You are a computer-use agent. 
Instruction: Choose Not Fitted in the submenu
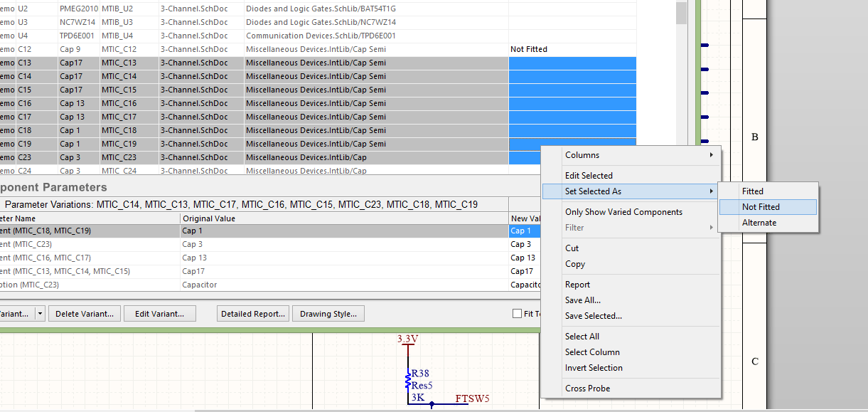[x=768, y=207]
